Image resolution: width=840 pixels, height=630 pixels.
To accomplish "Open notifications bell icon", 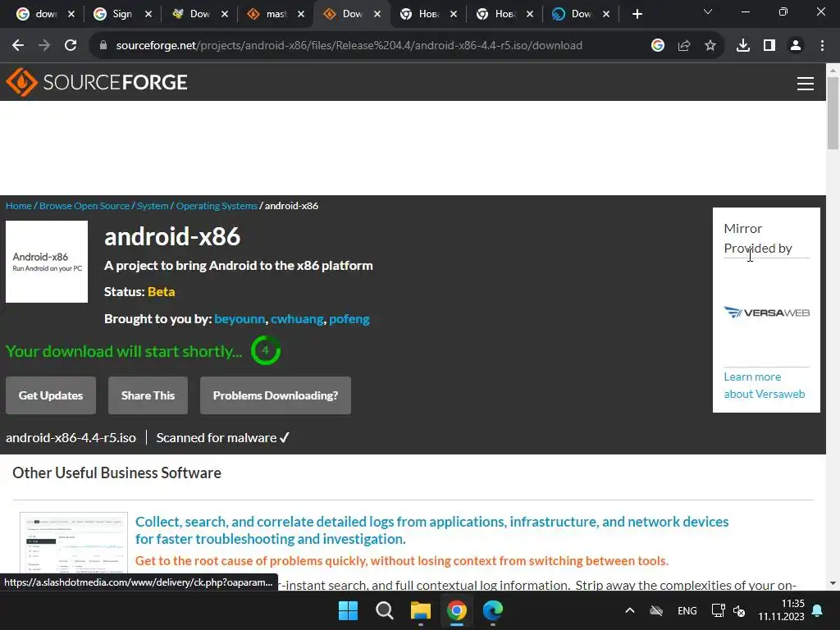I will 818,610.
